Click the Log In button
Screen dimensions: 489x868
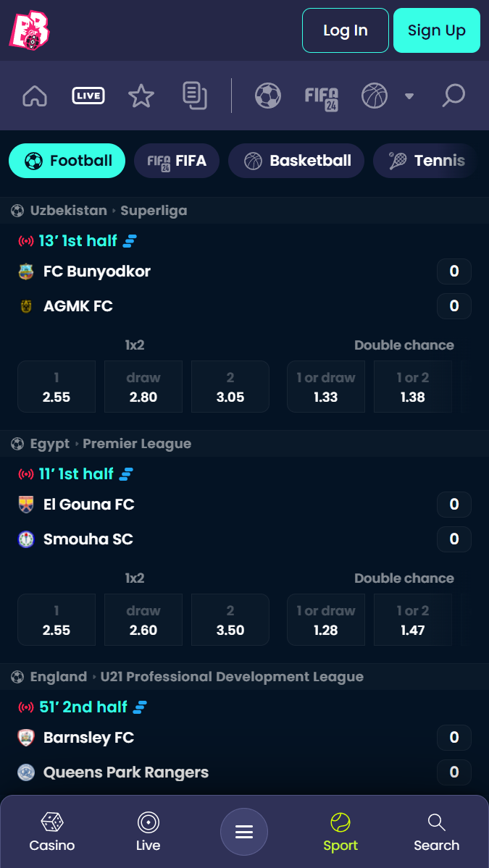coord(346,30)
